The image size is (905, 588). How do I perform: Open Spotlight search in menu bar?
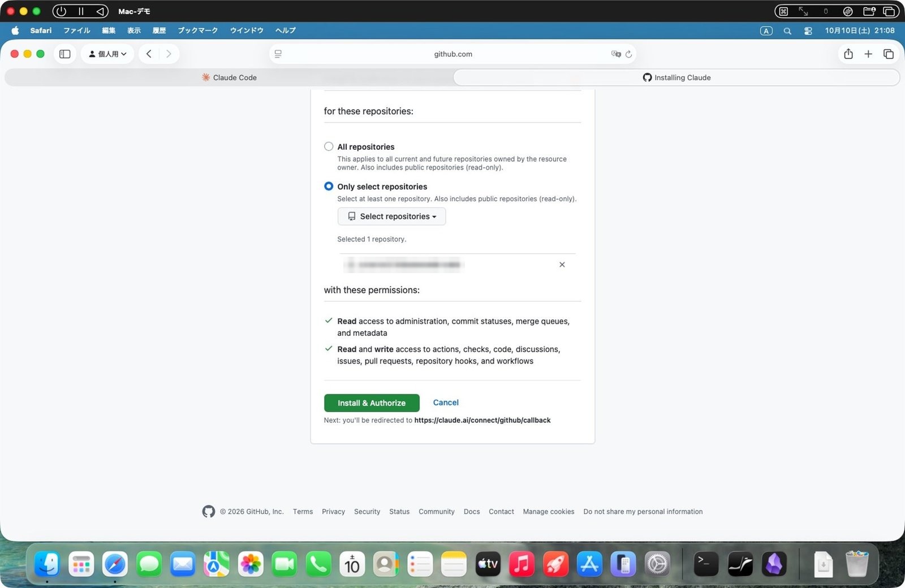[x=787, y=31]
